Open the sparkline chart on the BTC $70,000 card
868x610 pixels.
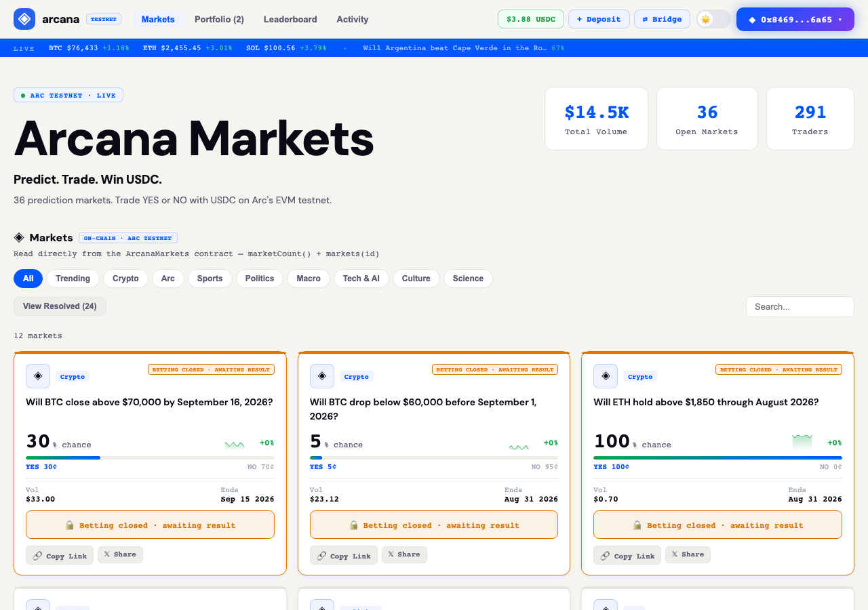[x=235, y=444]
